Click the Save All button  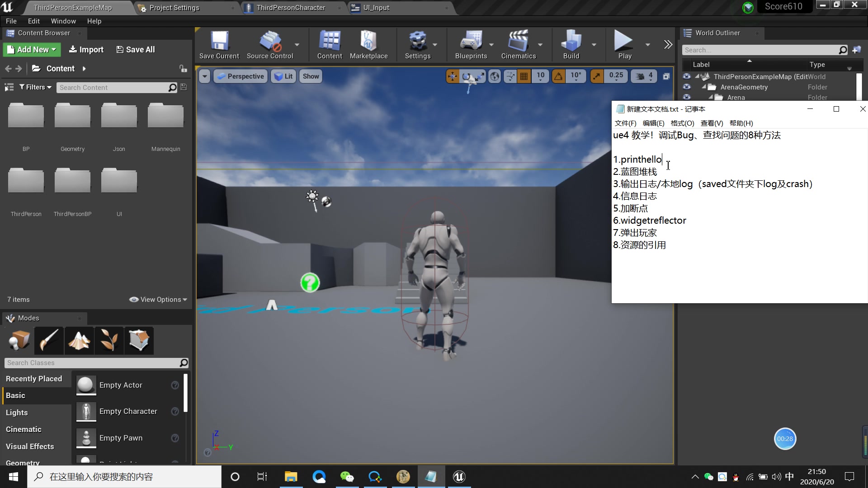coord(135,49)
